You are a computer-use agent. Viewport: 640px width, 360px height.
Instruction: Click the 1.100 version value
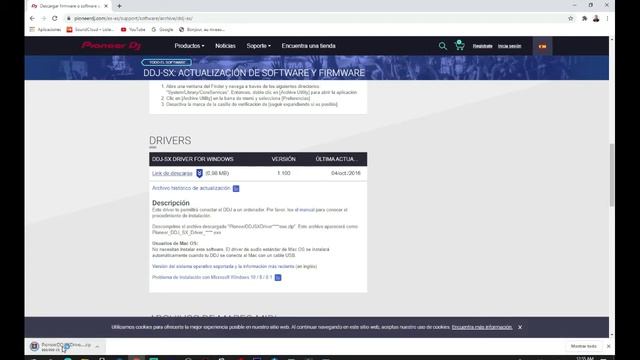coord(284,173)
